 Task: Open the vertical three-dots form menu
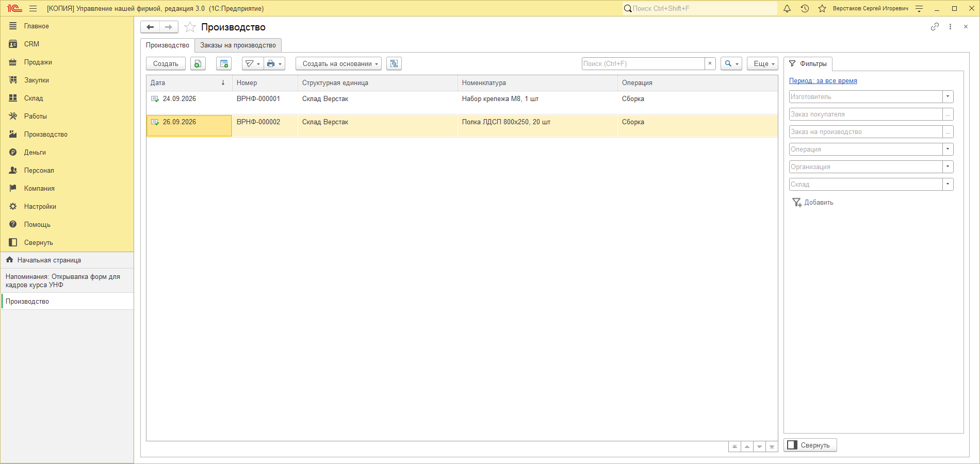click(x=950, y=27)
